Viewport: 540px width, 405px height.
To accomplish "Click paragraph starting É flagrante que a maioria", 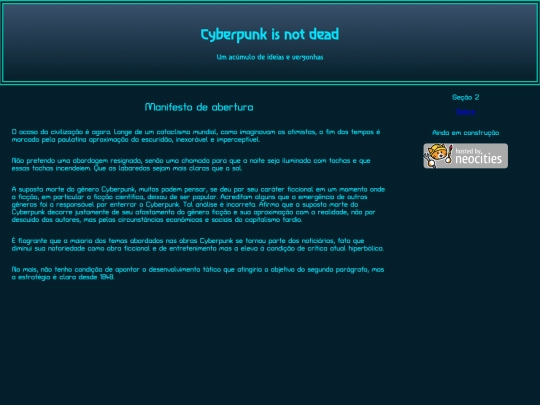I will tap(198, 245).
